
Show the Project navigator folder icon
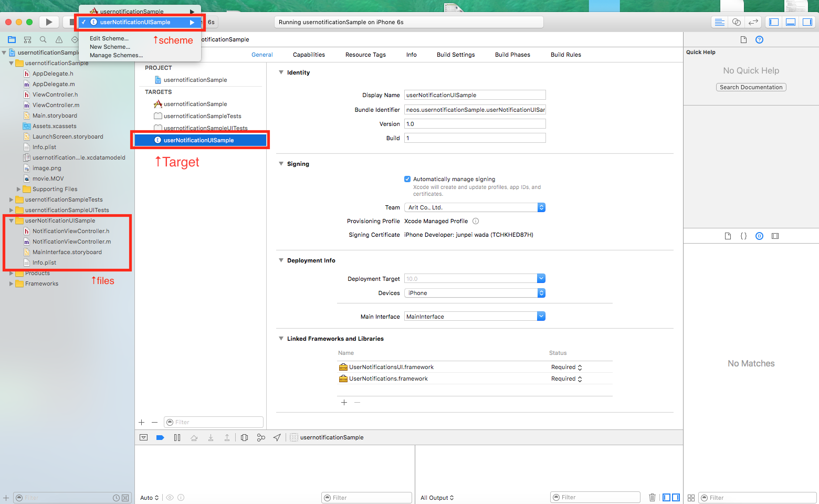12,39
